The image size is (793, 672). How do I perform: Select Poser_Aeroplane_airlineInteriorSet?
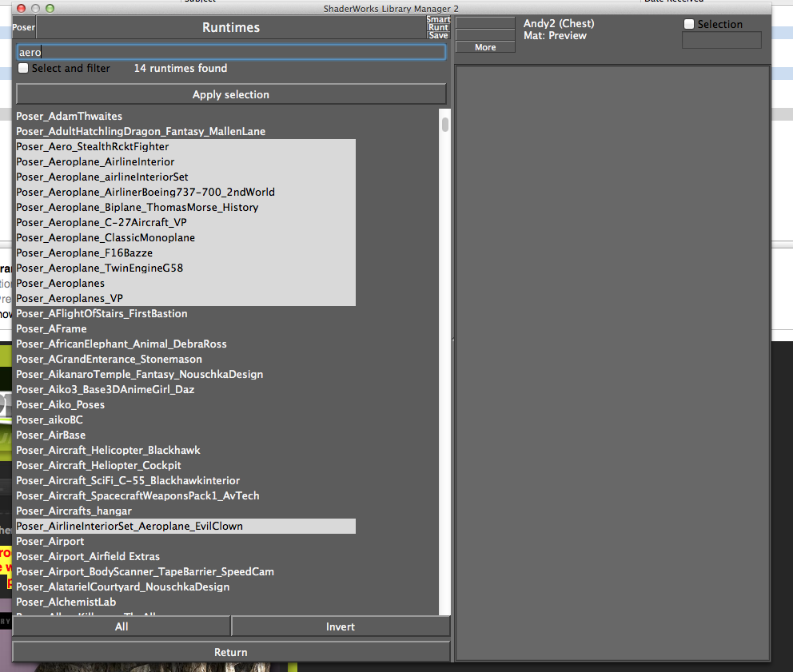tap(185, 177)
